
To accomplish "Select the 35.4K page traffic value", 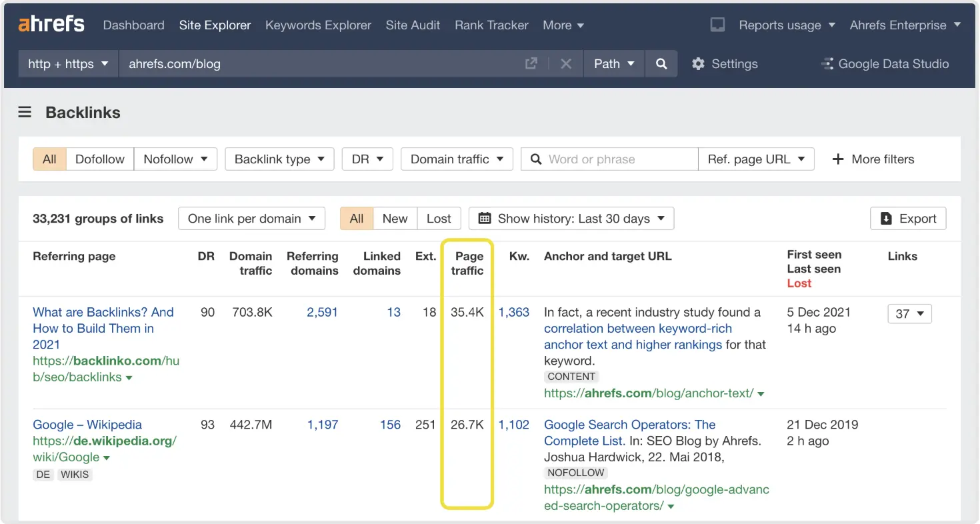I will [467, 312].
